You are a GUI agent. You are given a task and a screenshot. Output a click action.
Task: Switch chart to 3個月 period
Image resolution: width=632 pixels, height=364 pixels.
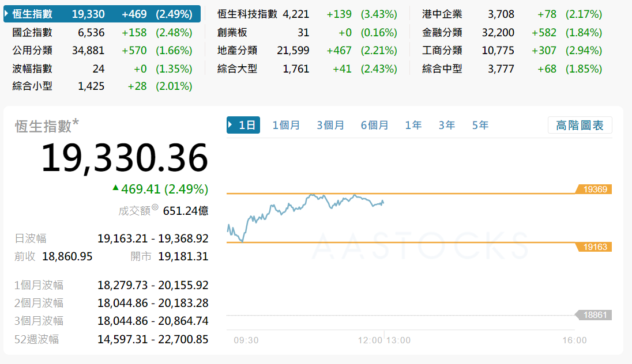[330, 125]
